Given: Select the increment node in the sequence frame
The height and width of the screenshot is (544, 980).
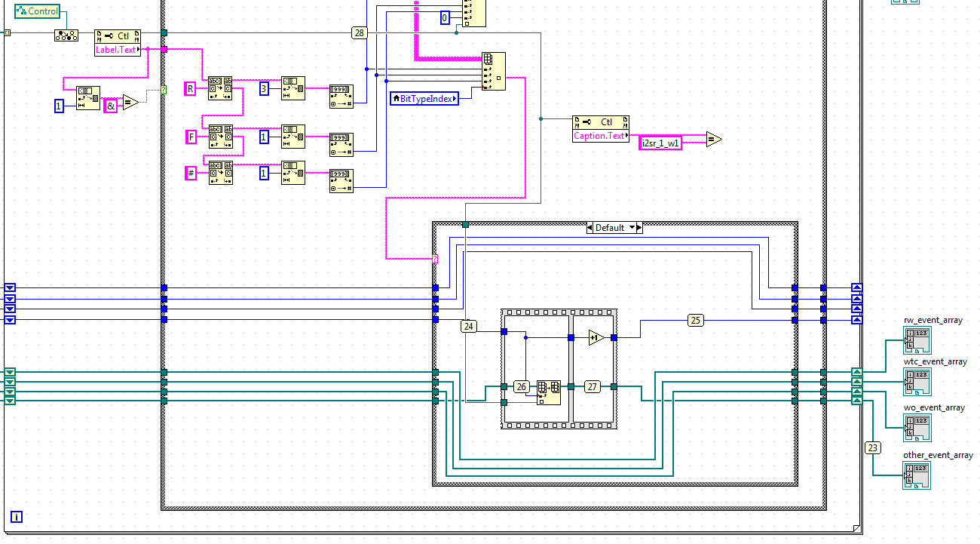Looking at the screenshot, I should click(x=596, y=337).
